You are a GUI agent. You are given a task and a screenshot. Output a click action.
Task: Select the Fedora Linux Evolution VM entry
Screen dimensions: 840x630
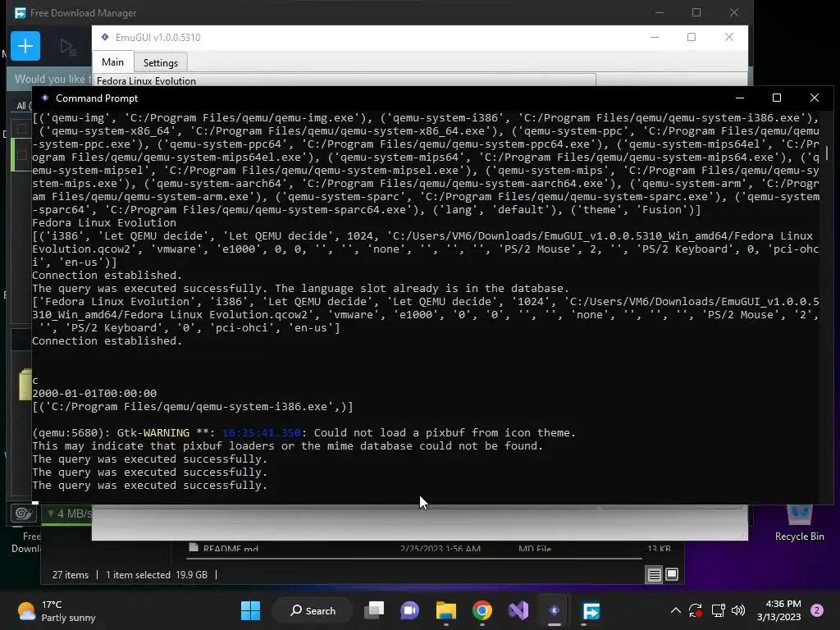tap(345, 80)
